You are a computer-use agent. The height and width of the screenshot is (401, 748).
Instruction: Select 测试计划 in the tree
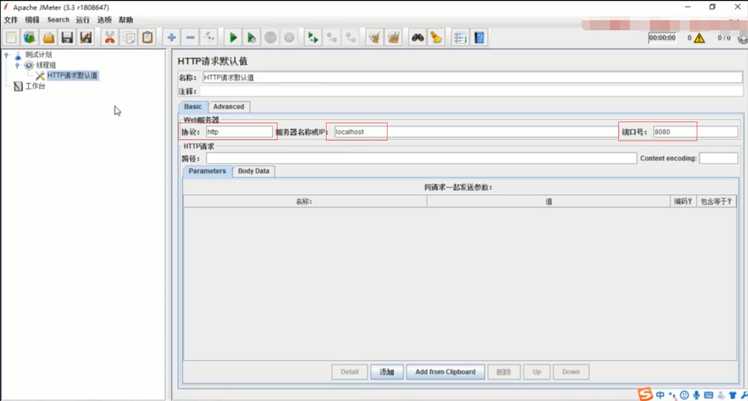coord(38,55)
